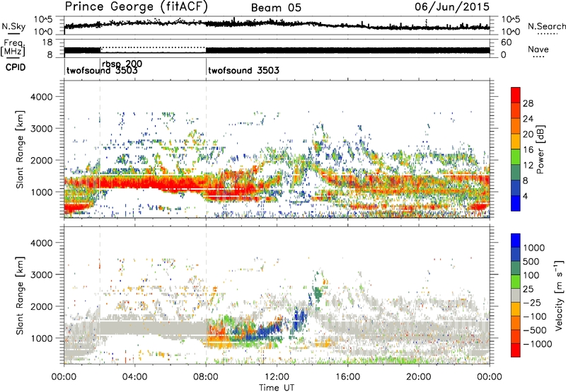Click the Slant Range axis title of velocity panel
This screenshot has height=392, width=566.
20,296
